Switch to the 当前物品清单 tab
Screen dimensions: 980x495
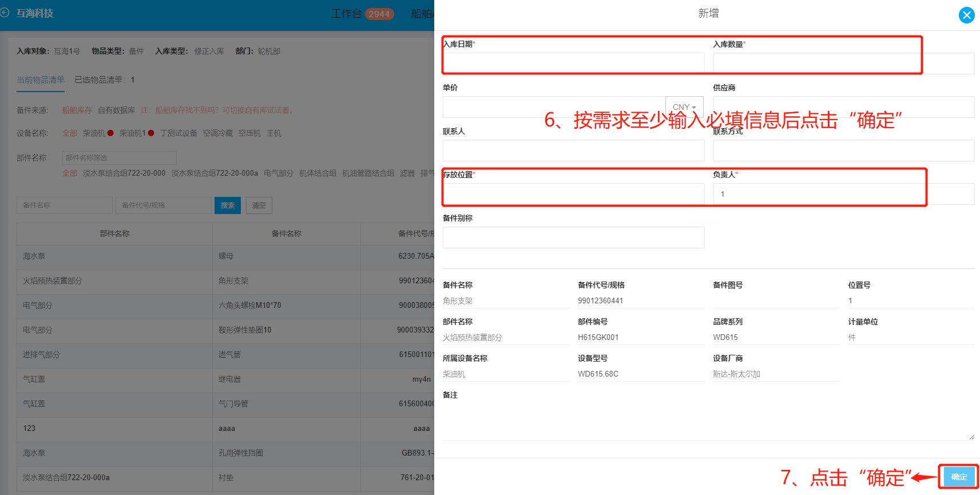click(41, 80)
